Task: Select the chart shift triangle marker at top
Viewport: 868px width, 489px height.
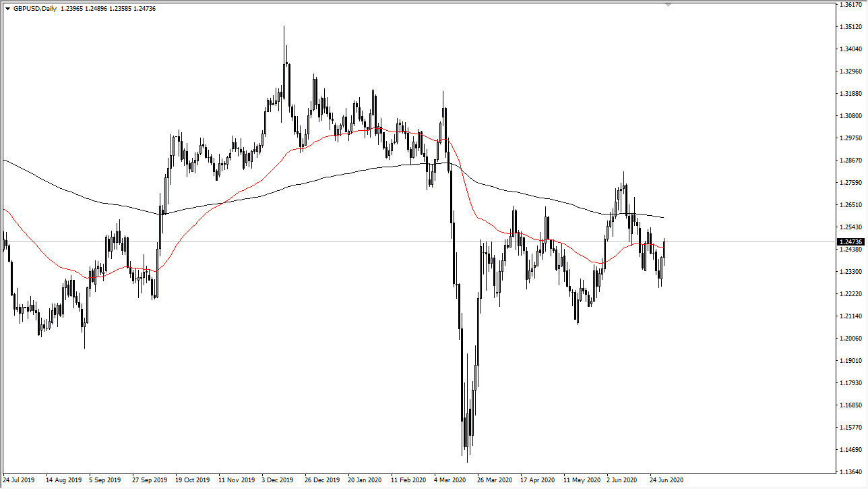Action: click(668, 4)
